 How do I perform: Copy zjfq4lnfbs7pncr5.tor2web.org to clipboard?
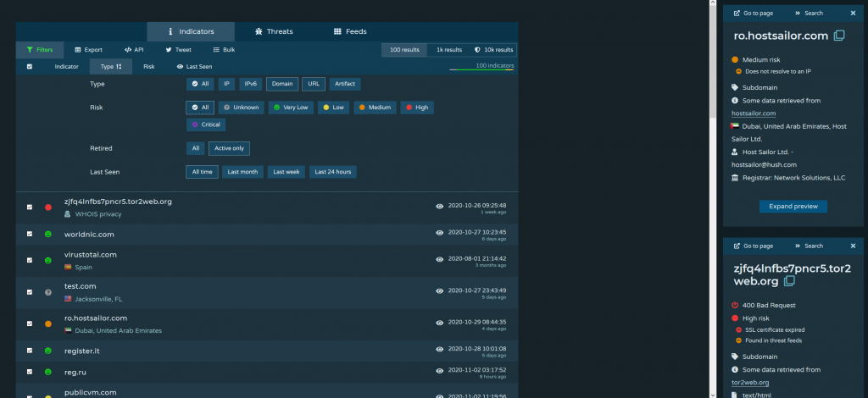point(789,281)
